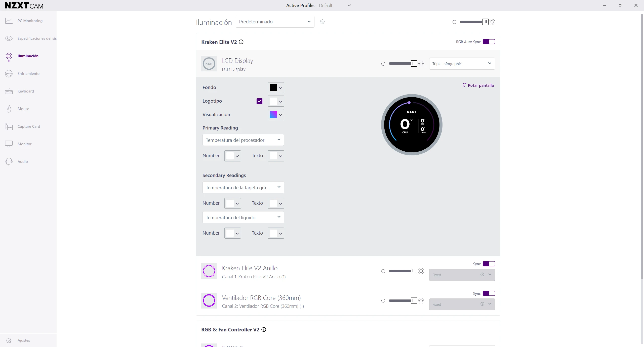644x347 pixels.
Task: Click the eye icon for Especificaciones del sistema
Action: point(9,38)
